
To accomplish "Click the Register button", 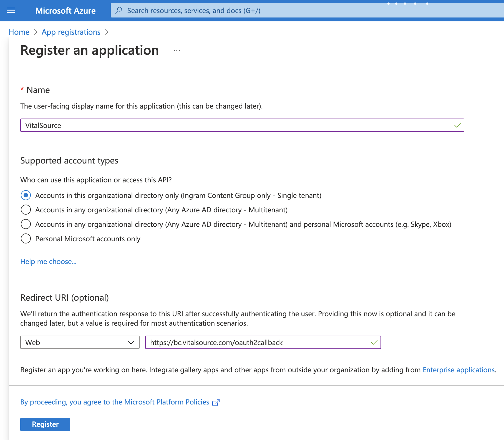I will point(45,424).
